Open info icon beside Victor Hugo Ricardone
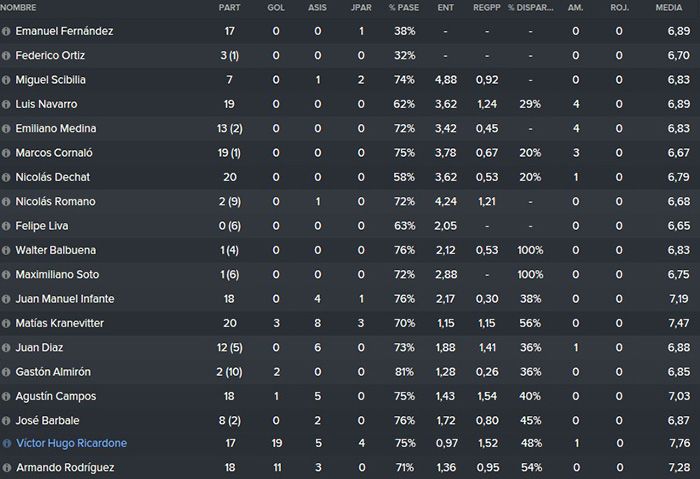The image size is (700, 479). tap(7, 443)
